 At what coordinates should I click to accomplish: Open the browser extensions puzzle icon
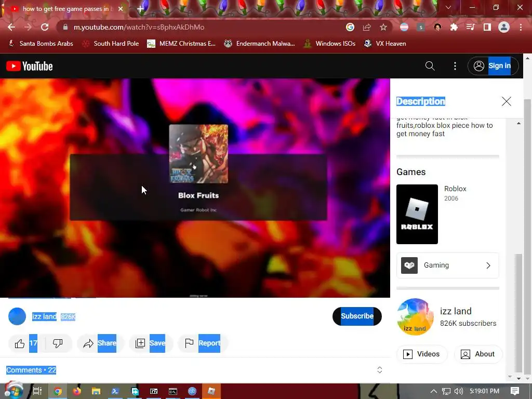point(454,27)
